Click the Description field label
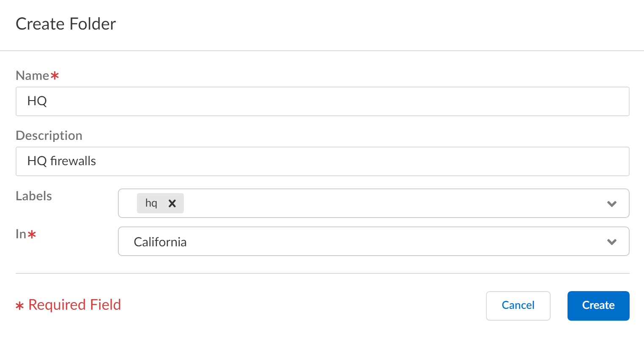Screen dimensions: 644x338 click(x=49, y=135)
